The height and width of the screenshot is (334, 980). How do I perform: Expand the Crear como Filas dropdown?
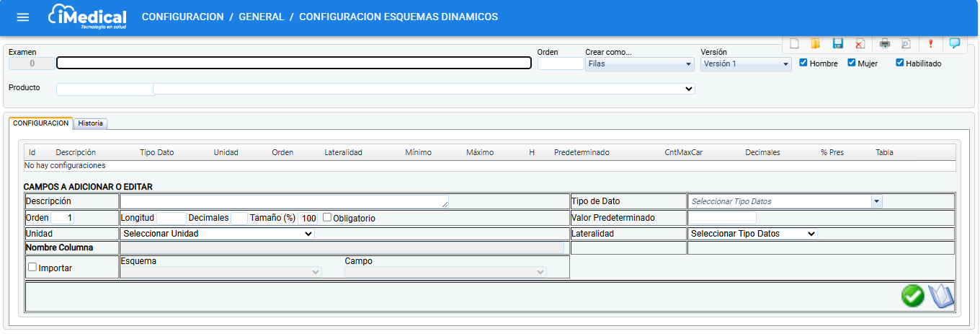(639, 63)
